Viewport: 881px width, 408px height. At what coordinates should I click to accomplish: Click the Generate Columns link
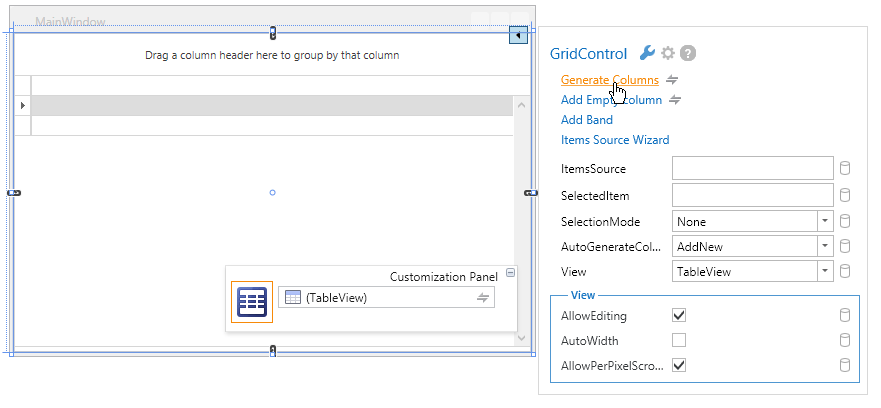click(610, 80)
